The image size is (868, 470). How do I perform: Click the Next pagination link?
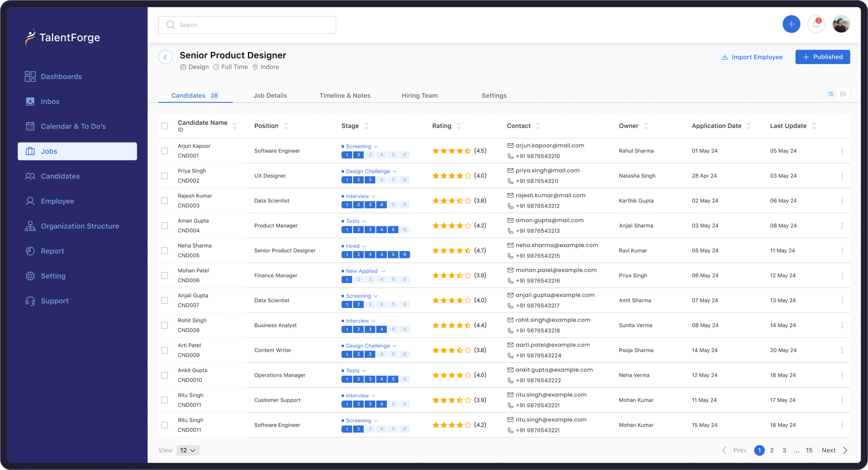(x=828, y=450)
